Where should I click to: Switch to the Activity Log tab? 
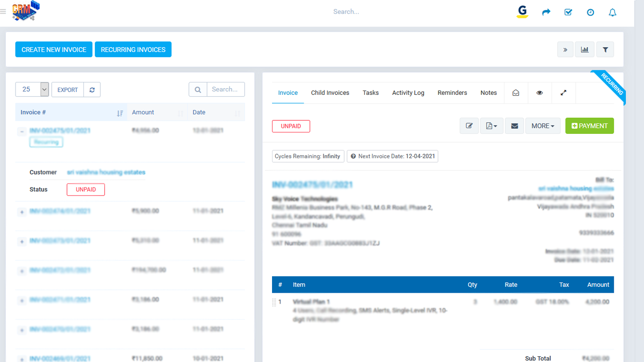pos(408,93)
